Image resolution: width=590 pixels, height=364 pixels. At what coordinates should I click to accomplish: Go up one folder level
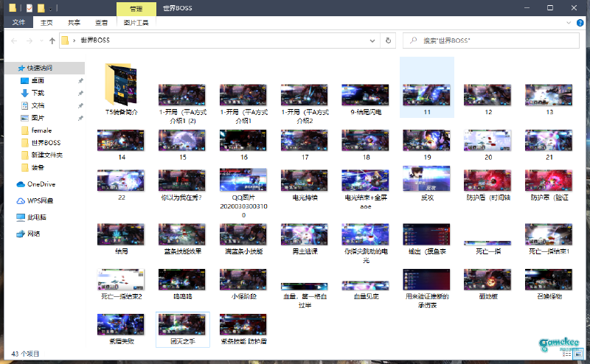point(52,41)
